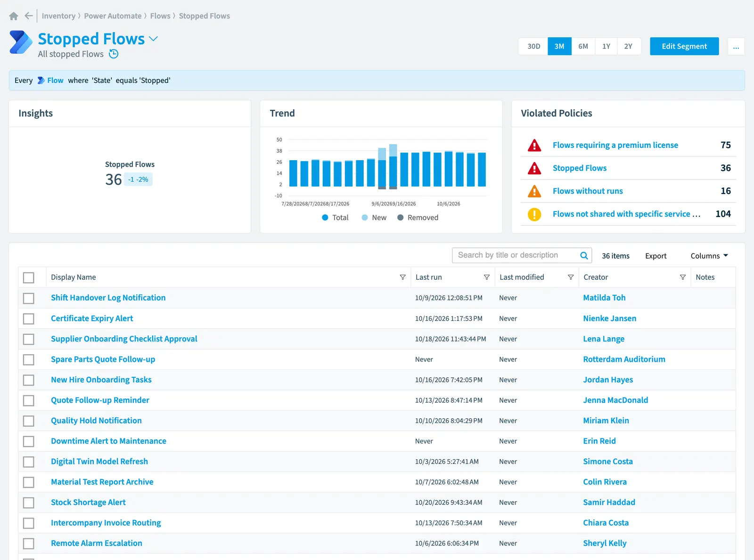Click the Power Automate logo next to the title

(21, 42)
